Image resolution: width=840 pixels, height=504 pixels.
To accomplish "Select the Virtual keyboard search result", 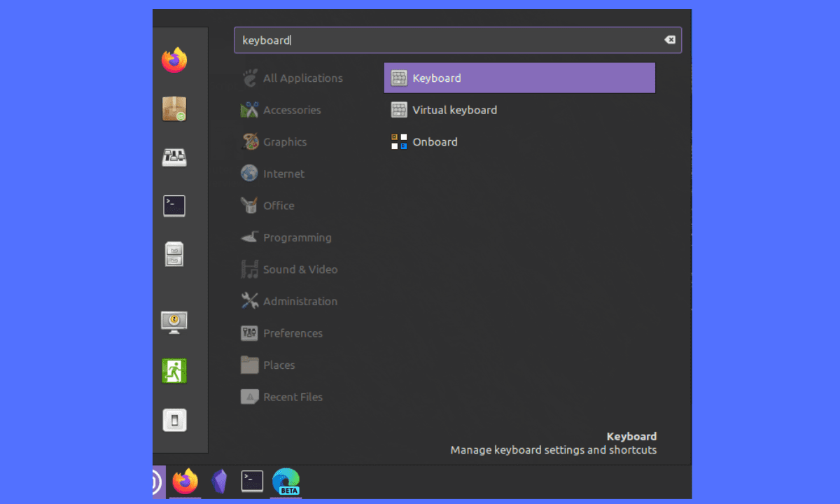I will [x=454, y=110].
